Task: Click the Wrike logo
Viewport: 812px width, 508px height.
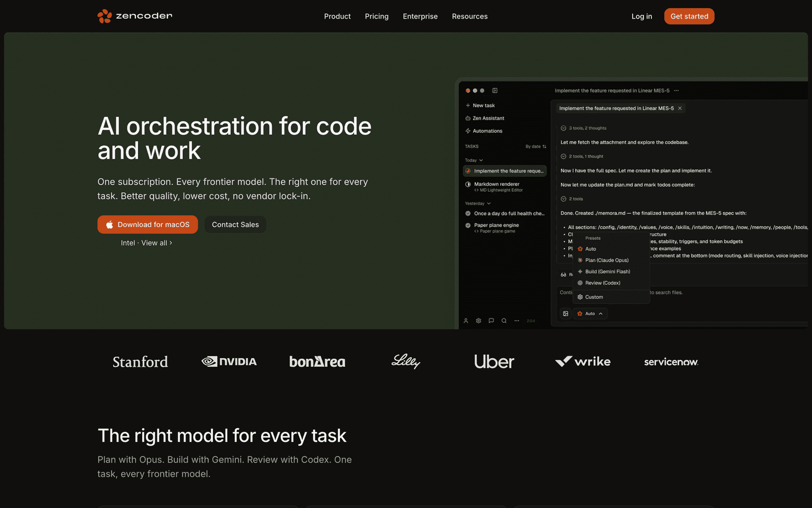Action: [x=583, y=361]
